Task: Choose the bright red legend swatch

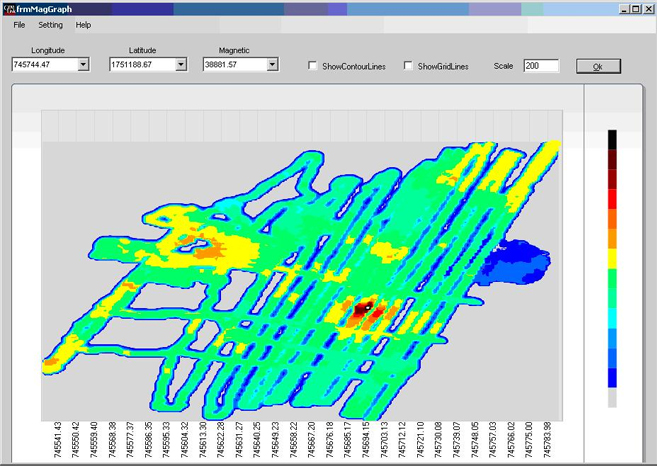Action: coord(612,199)
